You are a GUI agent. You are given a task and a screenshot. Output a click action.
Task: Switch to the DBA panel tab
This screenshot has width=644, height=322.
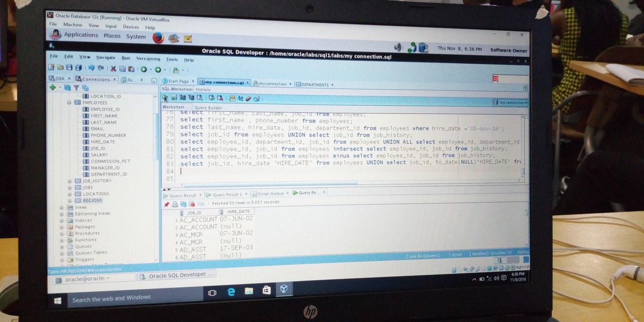(60, 78)
